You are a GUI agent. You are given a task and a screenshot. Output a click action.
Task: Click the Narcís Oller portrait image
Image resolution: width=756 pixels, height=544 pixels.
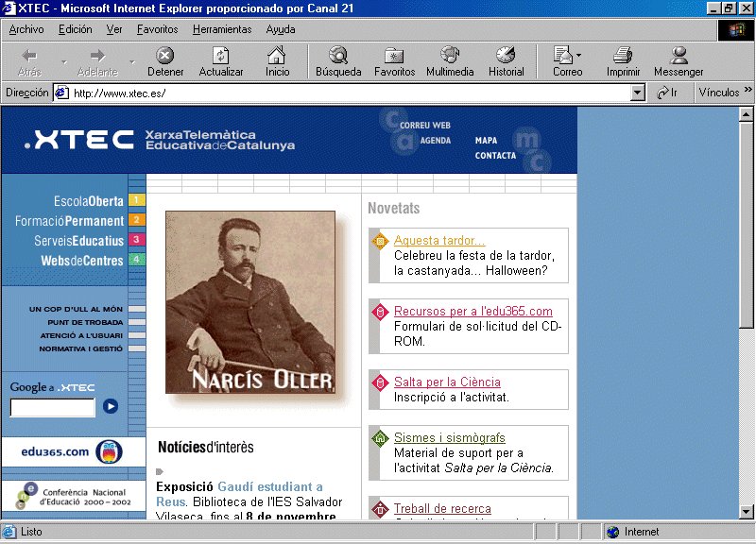(x=250, y=302)
